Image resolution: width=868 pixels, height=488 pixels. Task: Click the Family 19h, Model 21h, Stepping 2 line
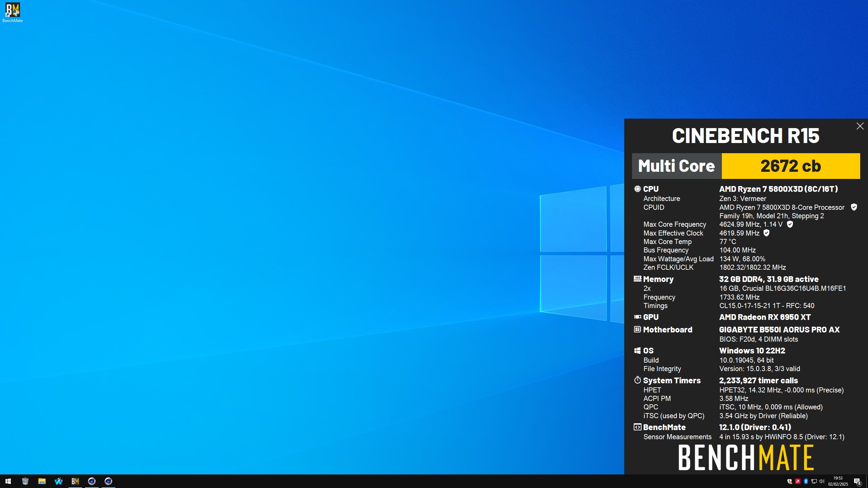click(x=771, y=216)
